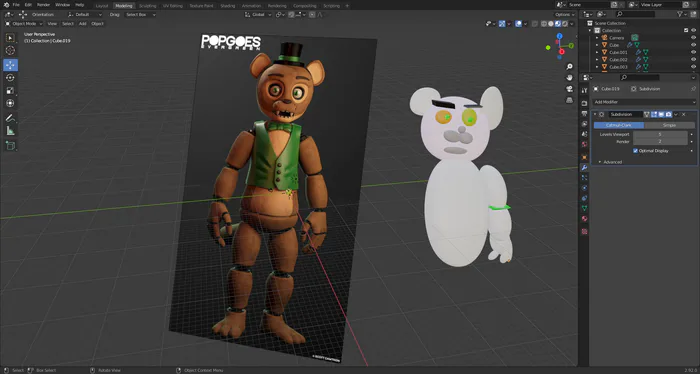Click the zoom magnifier viewport icon
700x374 pixels.
[x=569, y=66]
